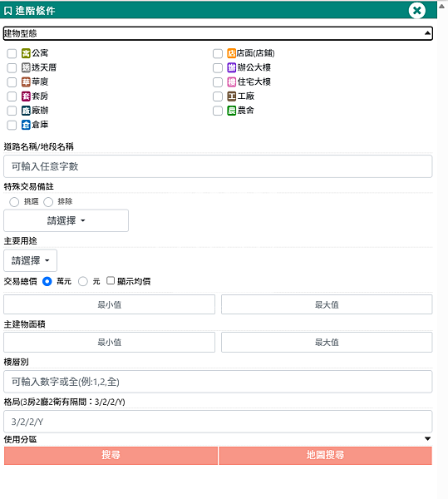Check the 工廠 checkbox

pyautogui.click(x=218, y=96)
